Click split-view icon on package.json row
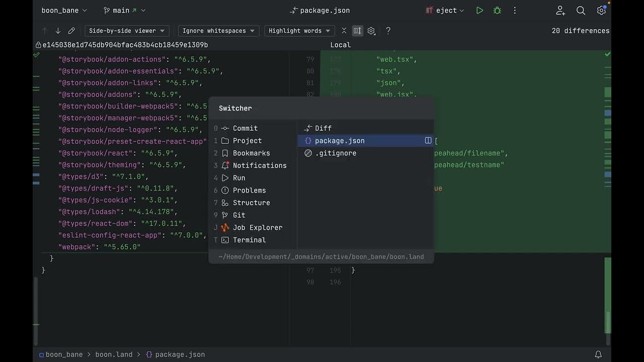Viewport: 644px width, 362px height. click(428, 141)
